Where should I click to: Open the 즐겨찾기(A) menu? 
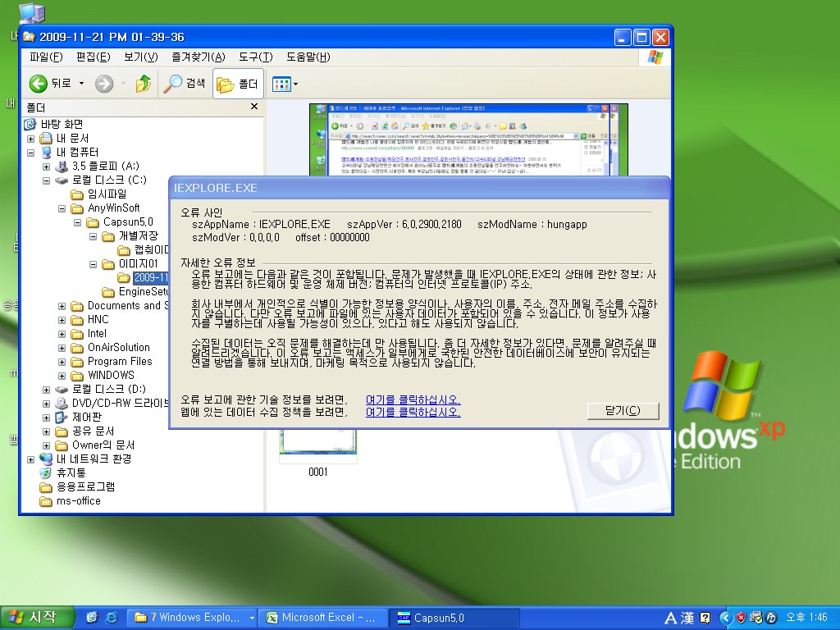pos(199,57)
